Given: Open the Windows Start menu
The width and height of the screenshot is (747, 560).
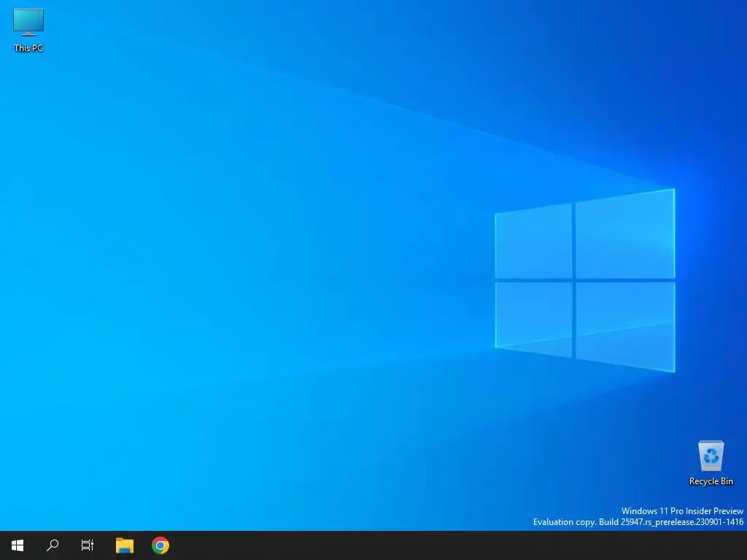Looking at the screenshot, I should (18, 545).
